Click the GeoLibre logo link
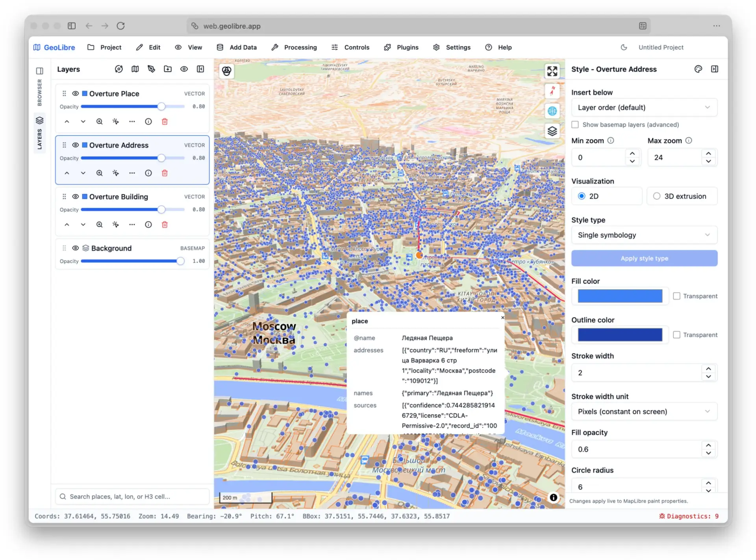This screenshot has width=756, height=560. (x=54, y=47)
